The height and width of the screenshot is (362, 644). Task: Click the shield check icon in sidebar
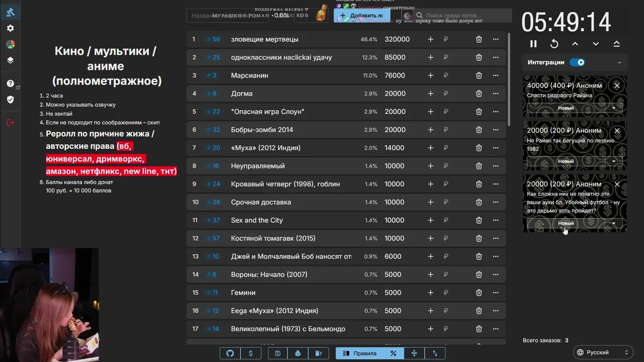[x=10, y=100]
